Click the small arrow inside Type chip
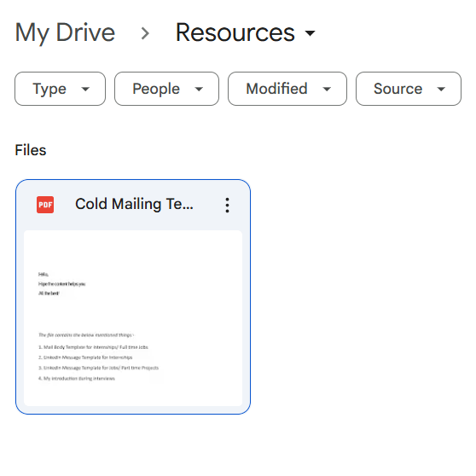Screen dimensions: 476x476 coord(85,89)
